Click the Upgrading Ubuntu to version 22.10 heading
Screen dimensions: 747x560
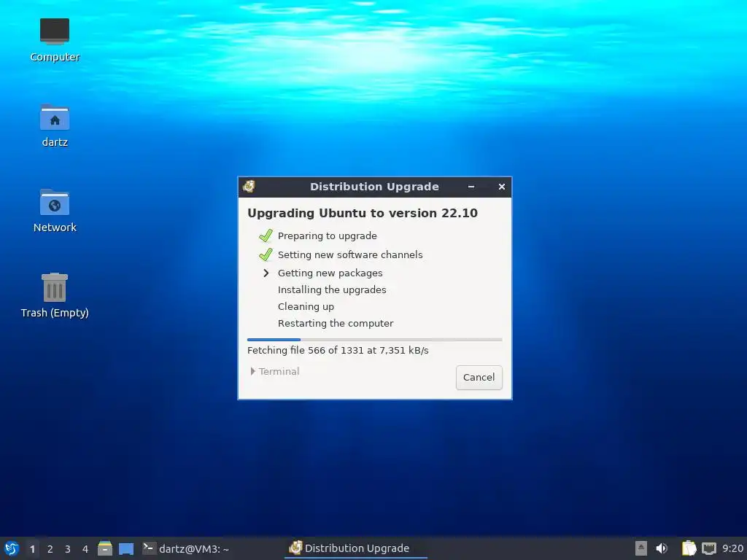pos(362,213)
